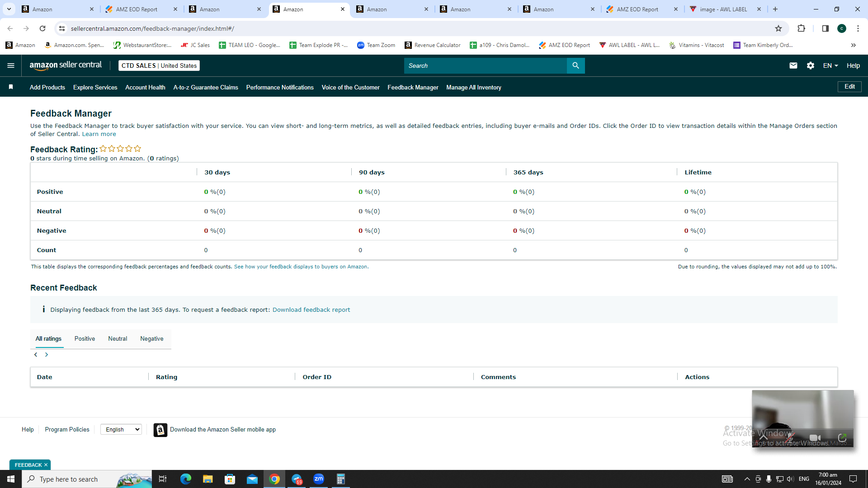Open the notification center icon
The width and height of the screenshot is (868, 488).
pyautogui.click(x=853, y=479)
